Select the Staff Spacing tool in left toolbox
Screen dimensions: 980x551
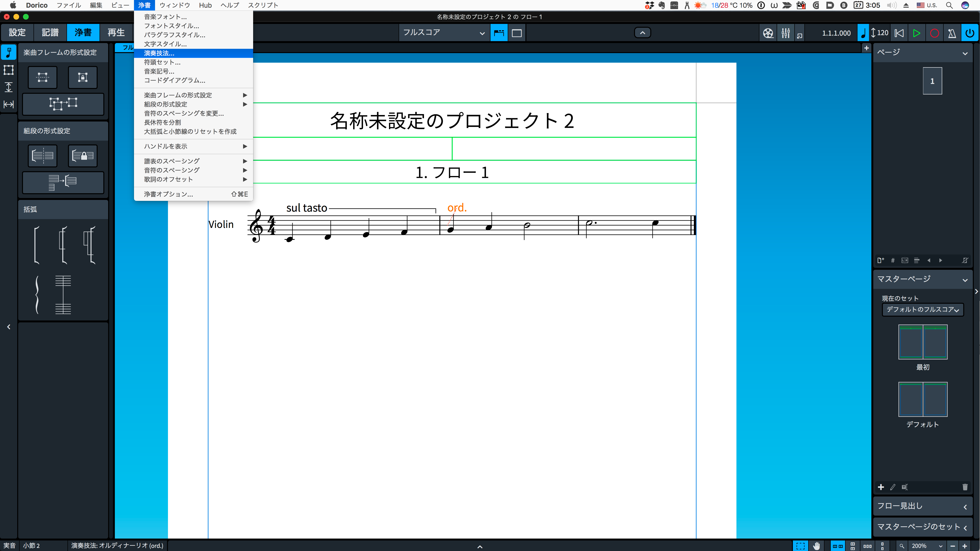click(8, 87)
